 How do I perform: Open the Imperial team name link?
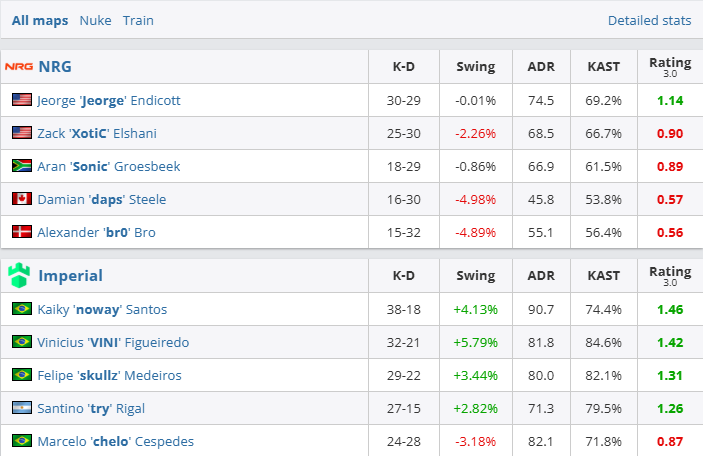70,275
